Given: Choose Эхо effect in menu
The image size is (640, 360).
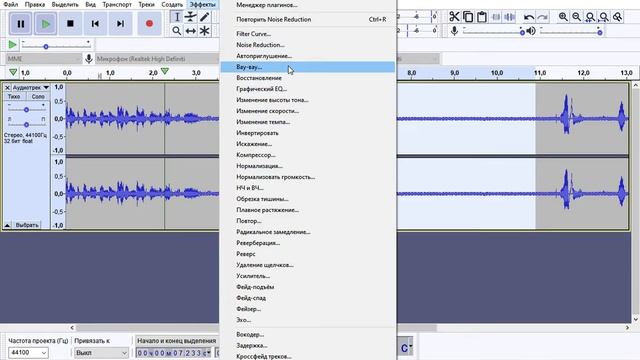Looking at the screenshot, I should 308,320.
